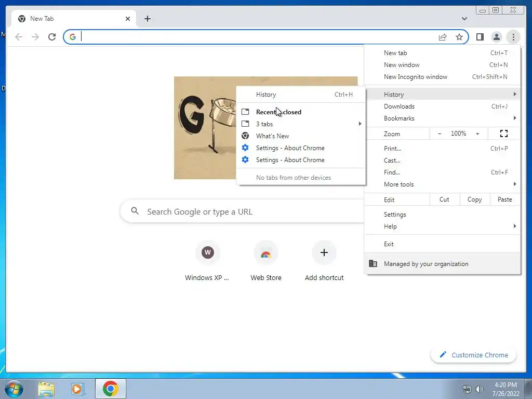Click Managed by your organization
Screen dimensions: 532x399
[443, 263]
